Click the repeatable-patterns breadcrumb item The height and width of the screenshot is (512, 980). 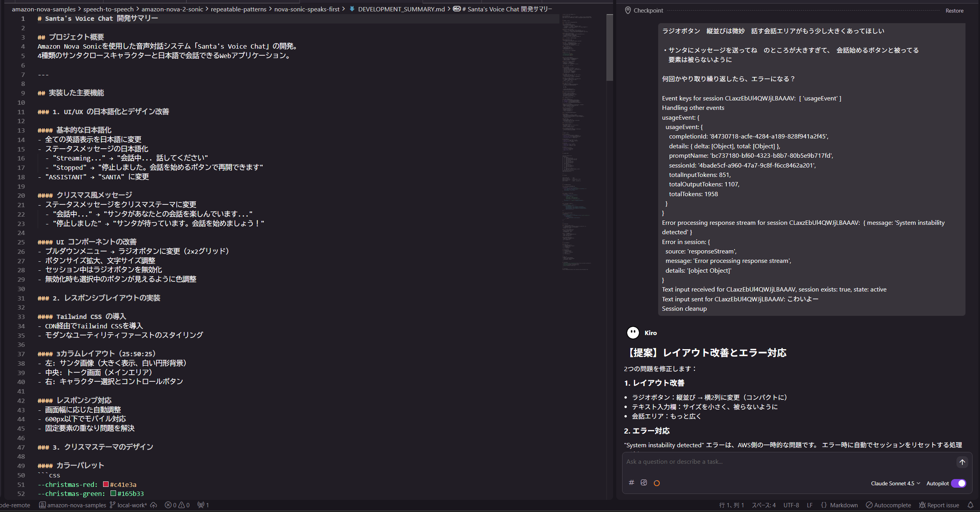click(x=238, y=9)
